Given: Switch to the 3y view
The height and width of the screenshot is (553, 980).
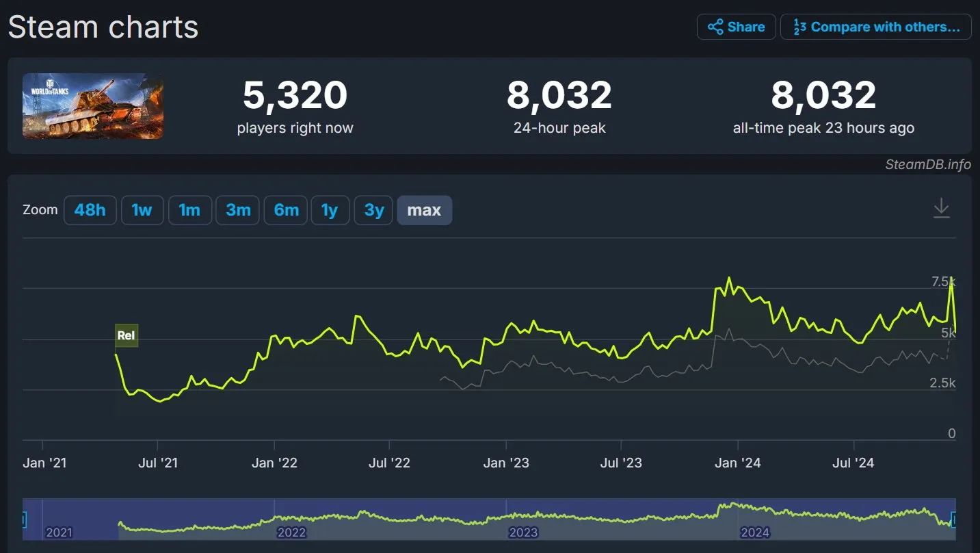Looking at the screenshot, I should coord(373,210).
